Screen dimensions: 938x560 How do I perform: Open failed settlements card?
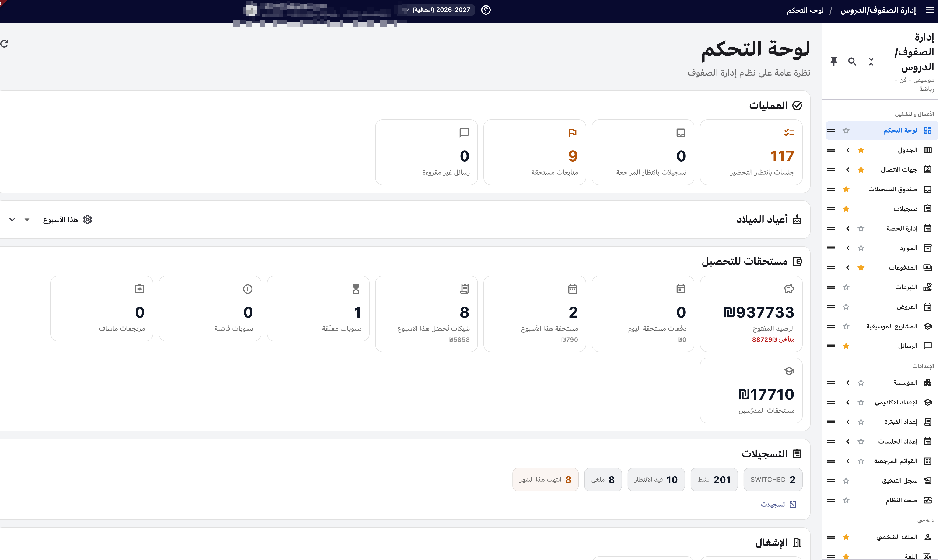coord(210,309)
